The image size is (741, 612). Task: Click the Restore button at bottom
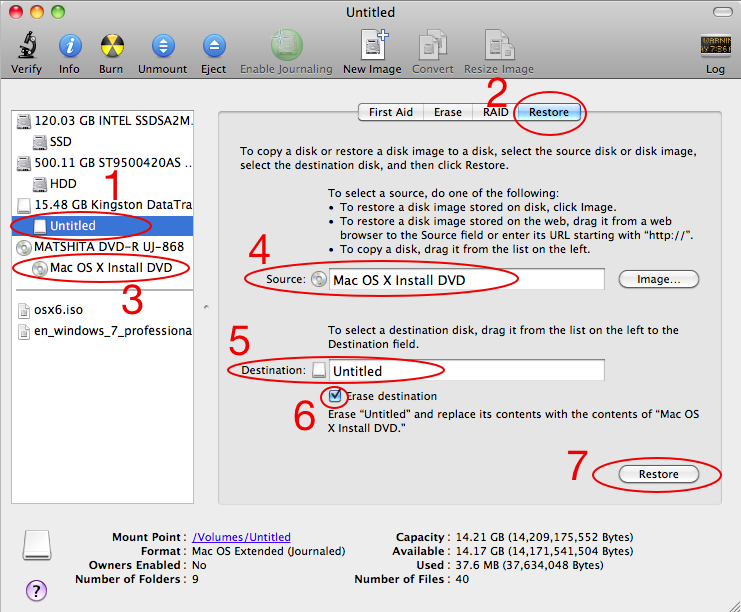[x=659, y=474]
